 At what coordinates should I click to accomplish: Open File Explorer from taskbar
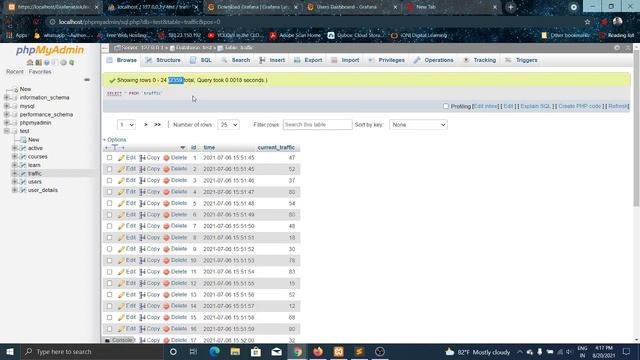[x=235, y=351]
